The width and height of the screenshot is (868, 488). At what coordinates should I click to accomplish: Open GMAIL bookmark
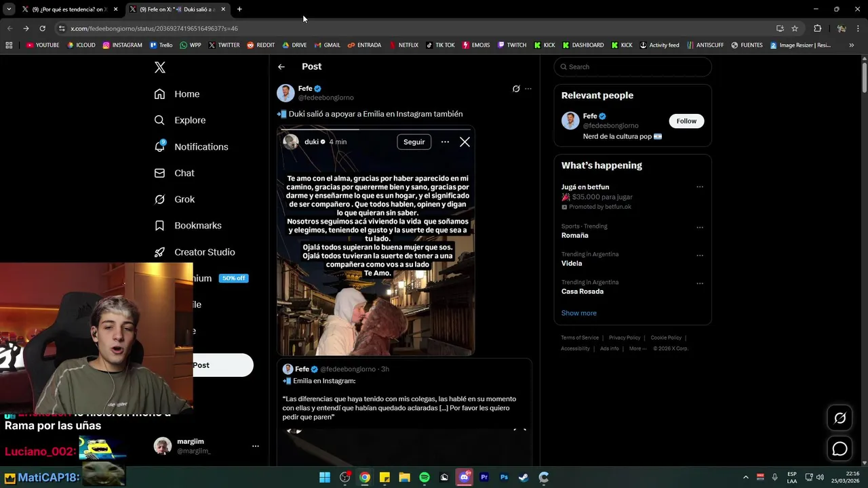pos(327,45)
